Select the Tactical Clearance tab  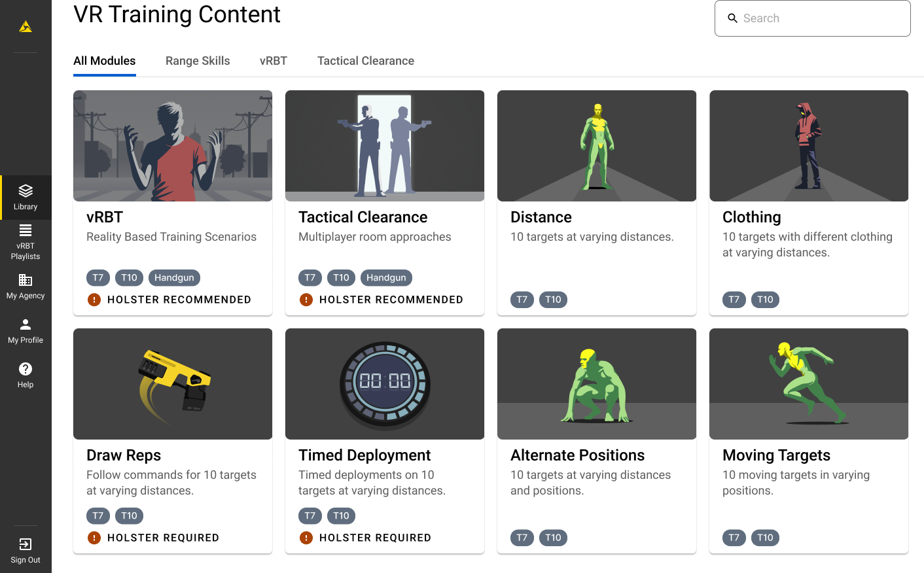365,61
